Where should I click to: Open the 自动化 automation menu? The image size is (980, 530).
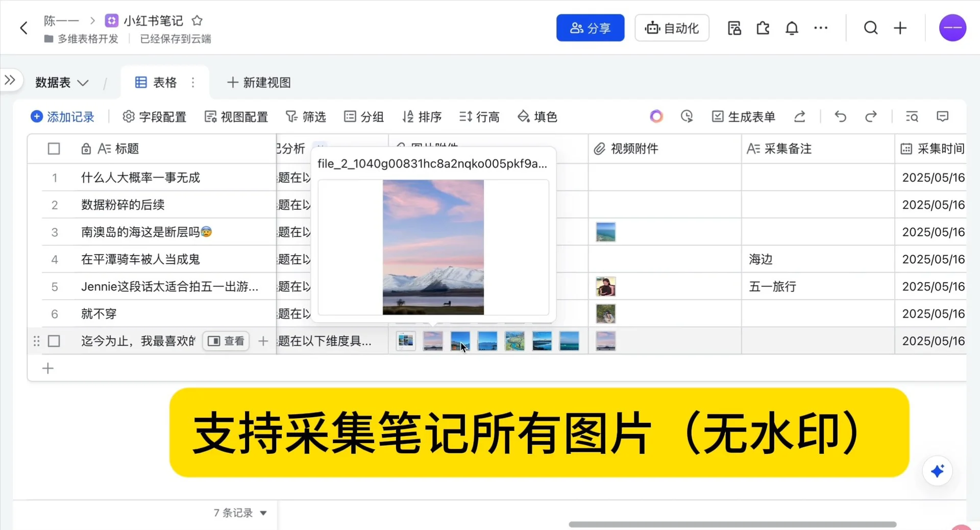pyautogui.click(x=671, y=28)
